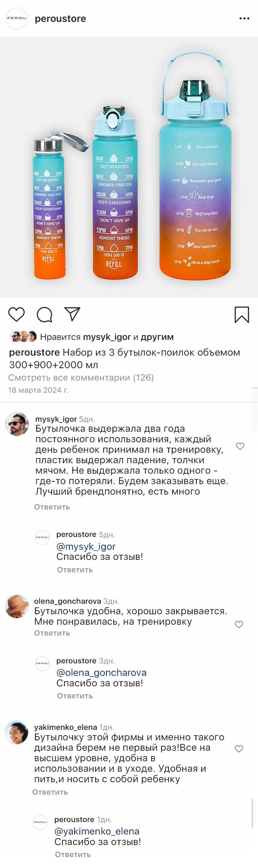Like olena_goncharova's comment with heart
The width and height of the screenshot is (258, 868).
click(239, 624)
